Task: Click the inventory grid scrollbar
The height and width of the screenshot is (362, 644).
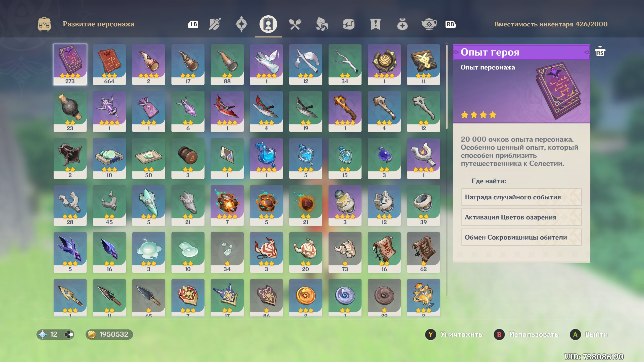Action: coord(447,87)
